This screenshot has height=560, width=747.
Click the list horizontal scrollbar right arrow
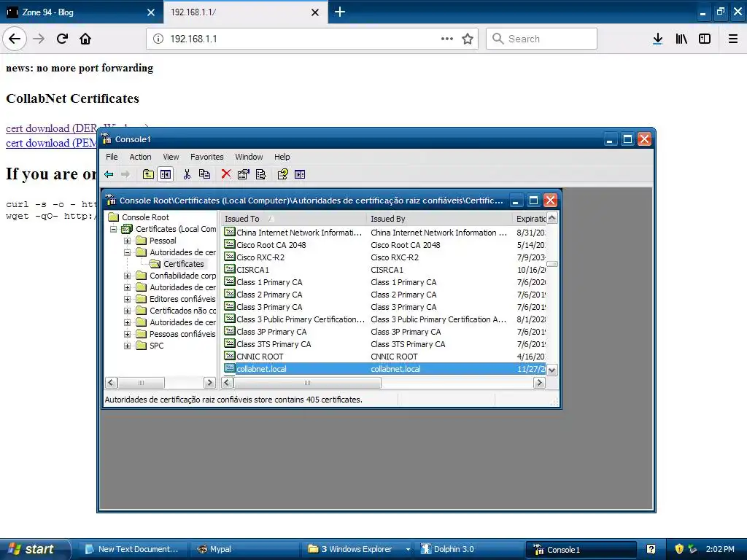(x=539, y=382)
